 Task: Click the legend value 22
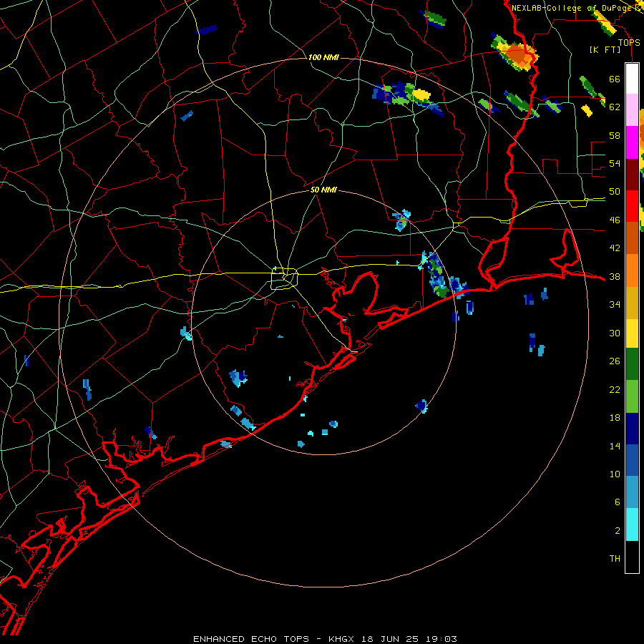tap(615, 389)
